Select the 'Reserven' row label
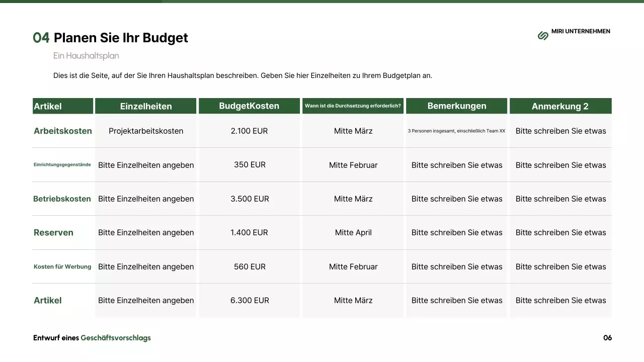This screenshot has height=362, width=644. click(53, 232)
